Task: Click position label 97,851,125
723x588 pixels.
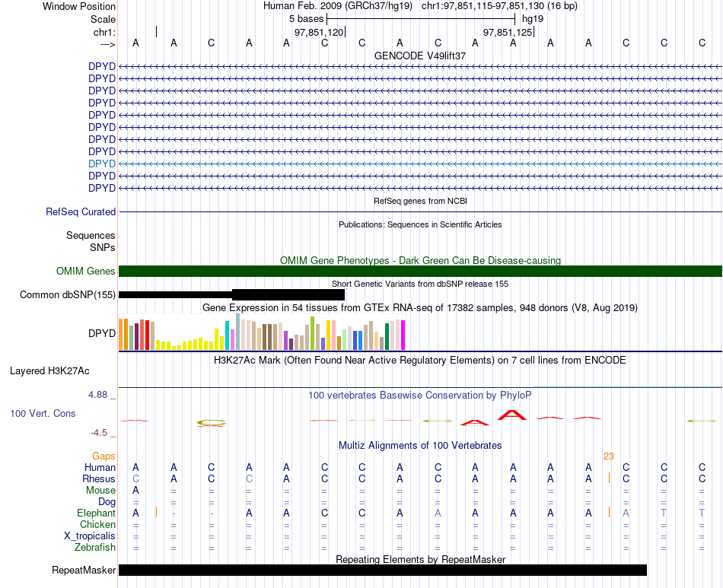Action: click(507, 32)
